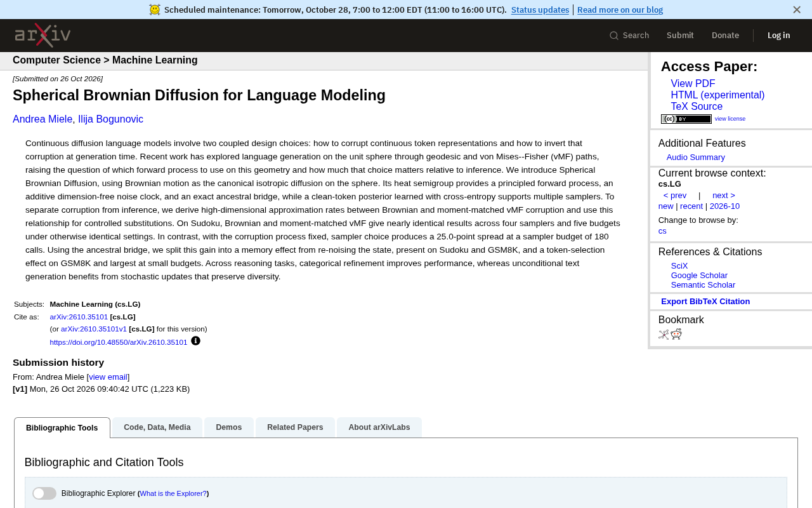Open the SciX references link
Image resolution: width=812 pixels, height=508 pixels.
coord(679,266)
